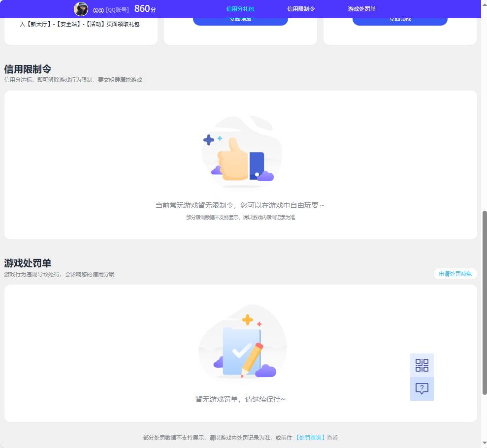487x448 pixels.
Task: Click the [QQ账号] label in header
Action: pyautogui.click(x=117, y=10)
